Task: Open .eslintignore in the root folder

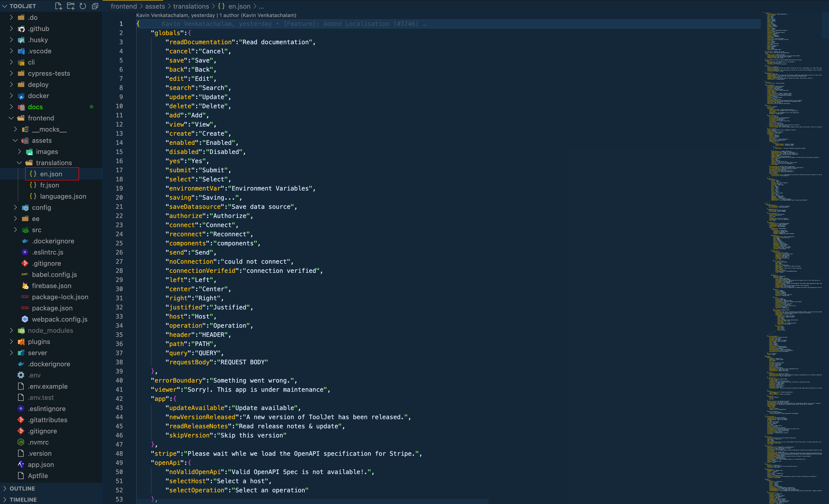Action: tap(47, 409)
